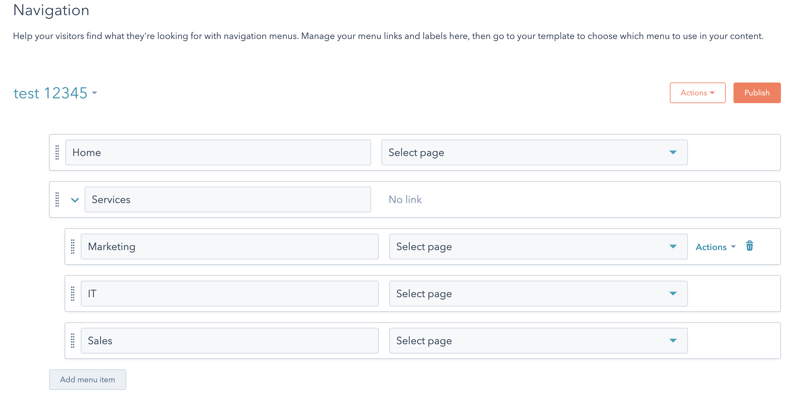Click the No link text for Services
Image resolution: width=790 pixels, height=399 pixels.
point(405,200)
